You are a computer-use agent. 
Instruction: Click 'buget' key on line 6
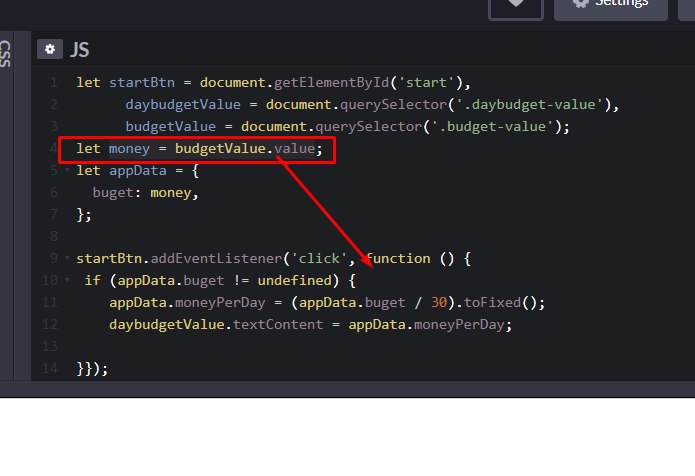[113, 193]
